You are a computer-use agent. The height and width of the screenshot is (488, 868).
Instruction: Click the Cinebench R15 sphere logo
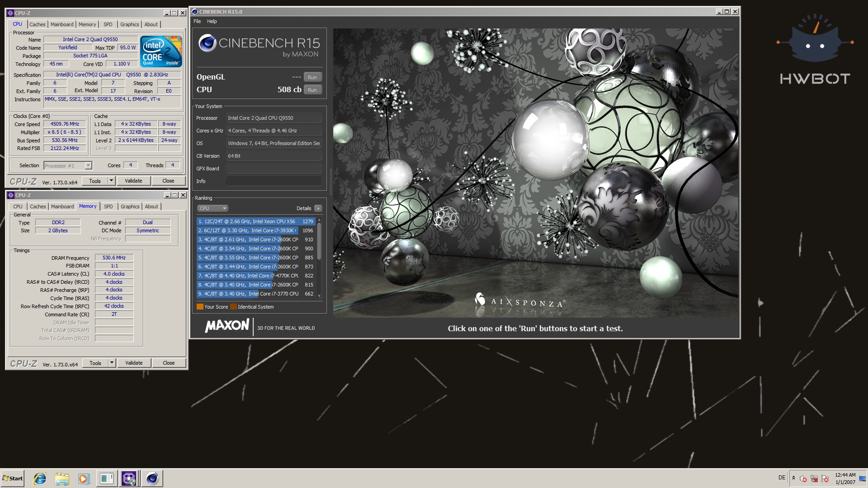coord(208,43)
